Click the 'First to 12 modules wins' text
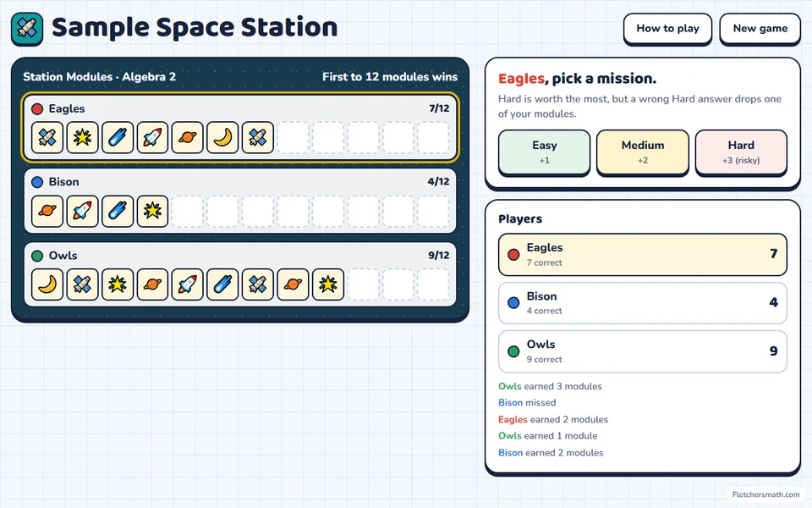 390,77
